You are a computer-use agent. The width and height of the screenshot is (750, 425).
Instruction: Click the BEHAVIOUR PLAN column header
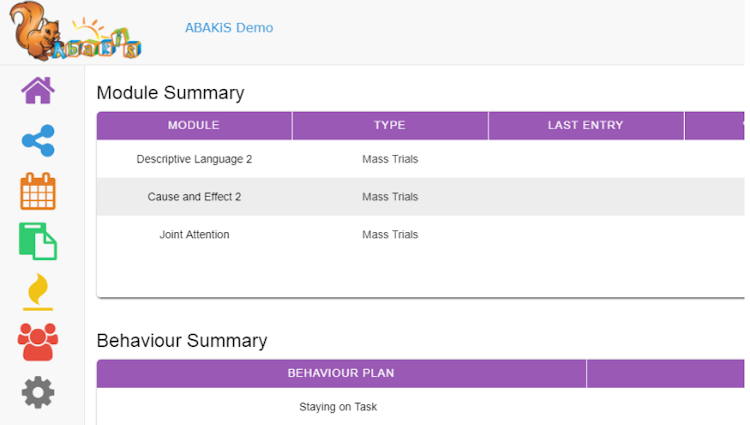341,374
